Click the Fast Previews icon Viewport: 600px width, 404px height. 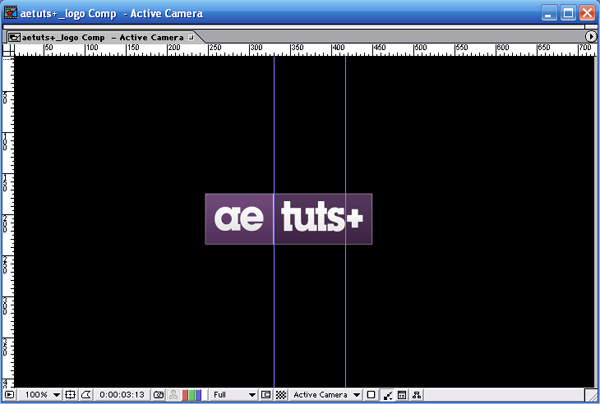[388, 395]
